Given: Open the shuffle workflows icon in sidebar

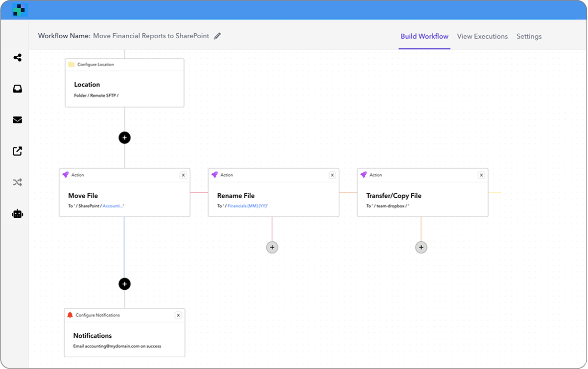Looking at the screenshot, I should tap(17, 183).
